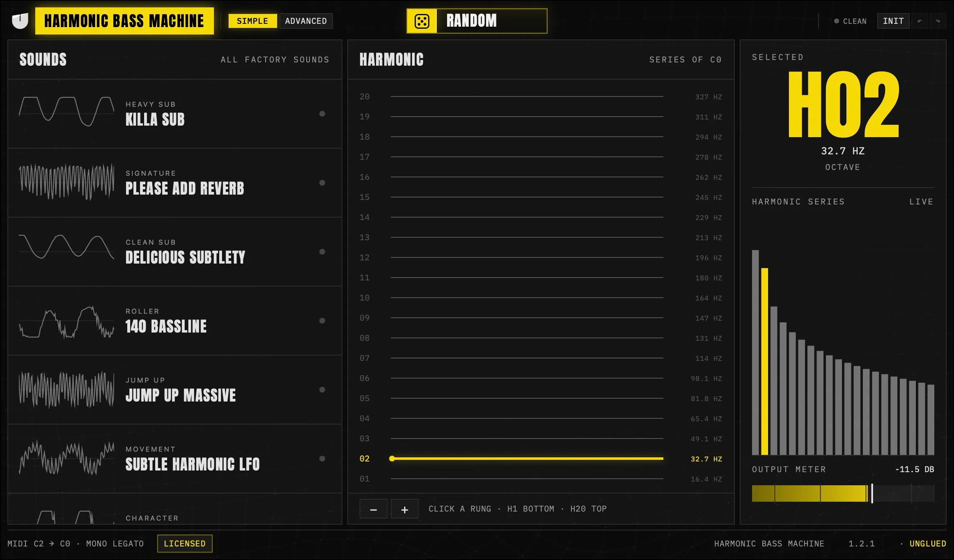This screenshot has height=560, width=954.
Task: Click the undo arrow icon
Action: coord(920,21)
